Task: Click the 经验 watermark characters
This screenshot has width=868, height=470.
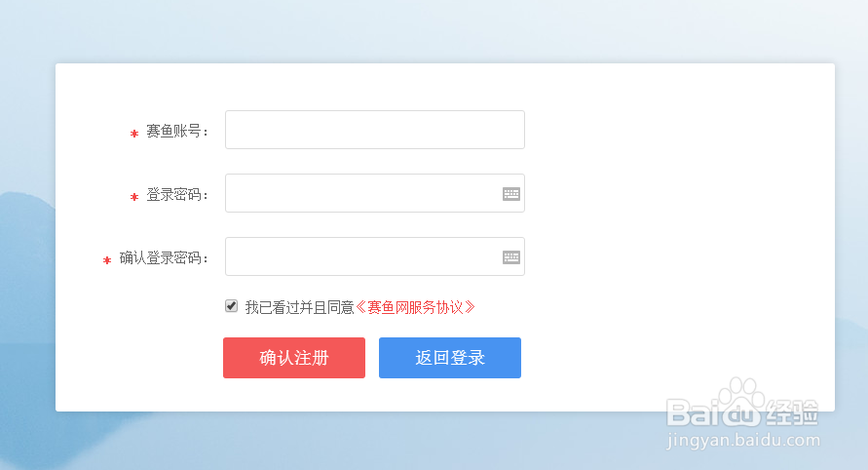Action: click(x=791, y=412)
